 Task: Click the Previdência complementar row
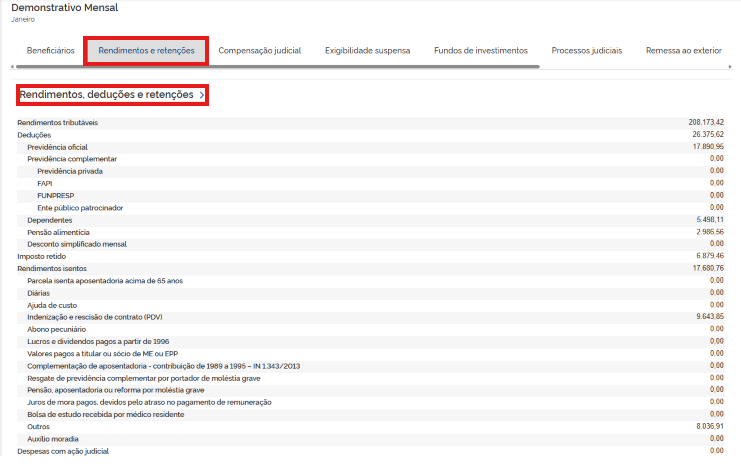point(370,159)
